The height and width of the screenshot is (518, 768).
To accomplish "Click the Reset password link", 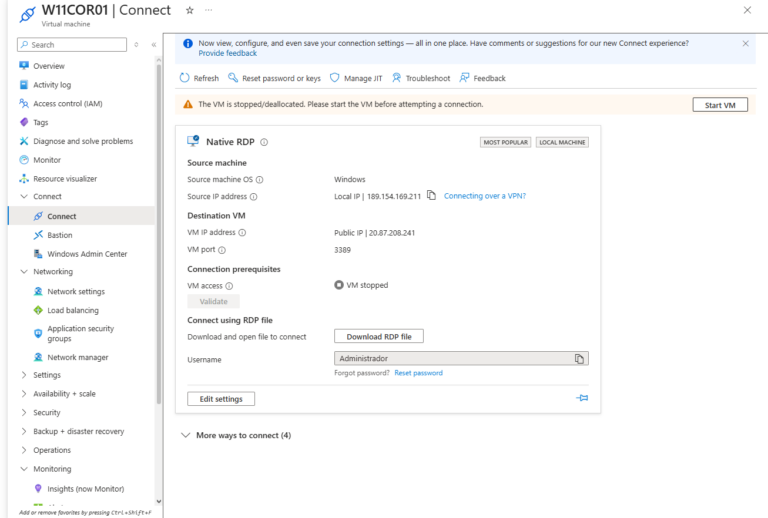I will [418, 373].
